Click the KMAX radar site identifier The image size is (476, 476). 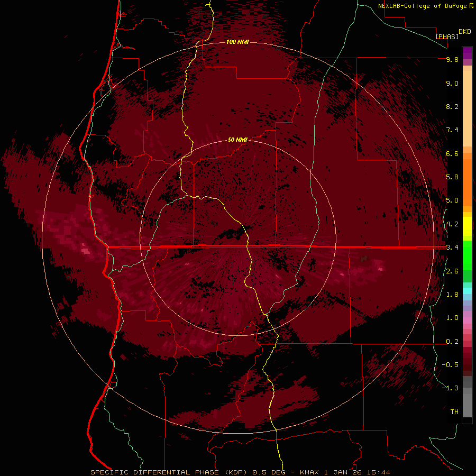(310, 472)
